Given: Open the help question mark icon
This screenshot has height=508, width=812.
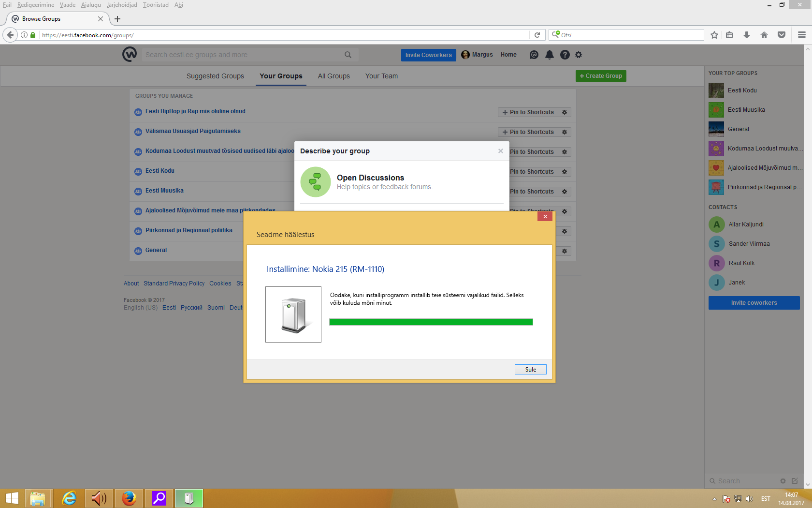Looking at the screenshot, I should [x=565, y=55].
